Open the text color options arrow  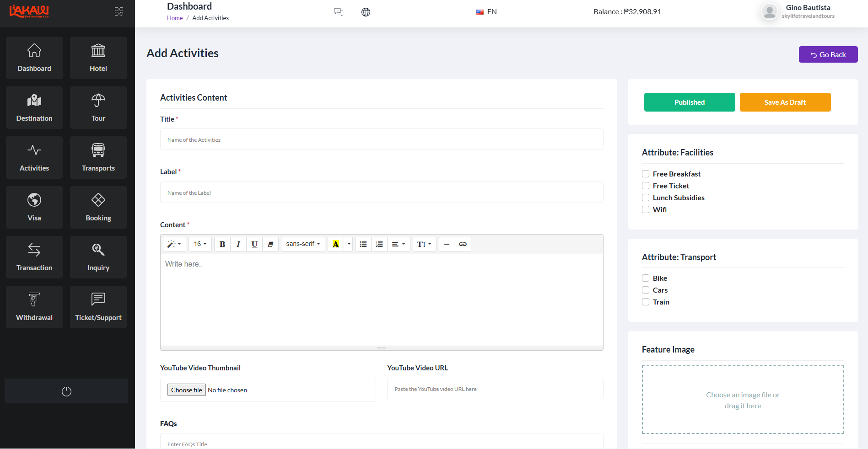349,244
